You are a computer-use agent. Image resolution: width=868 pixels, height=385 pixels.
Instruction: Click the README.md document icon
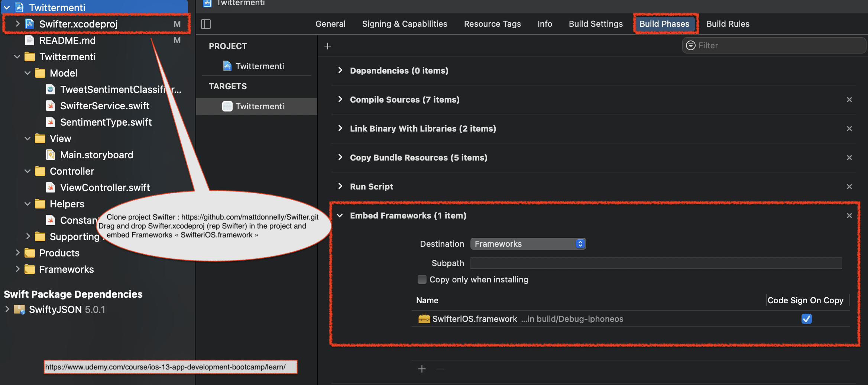point(30,40)
